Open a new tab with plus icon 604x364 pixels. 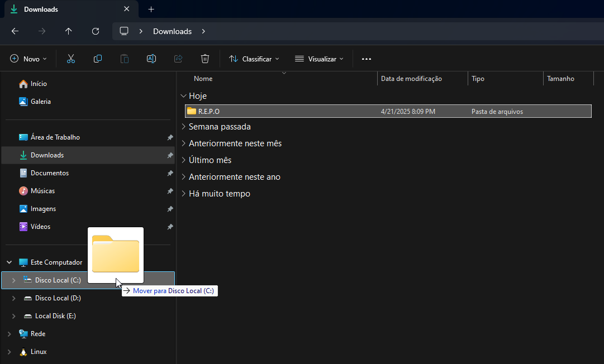click(x=151, y=9)
